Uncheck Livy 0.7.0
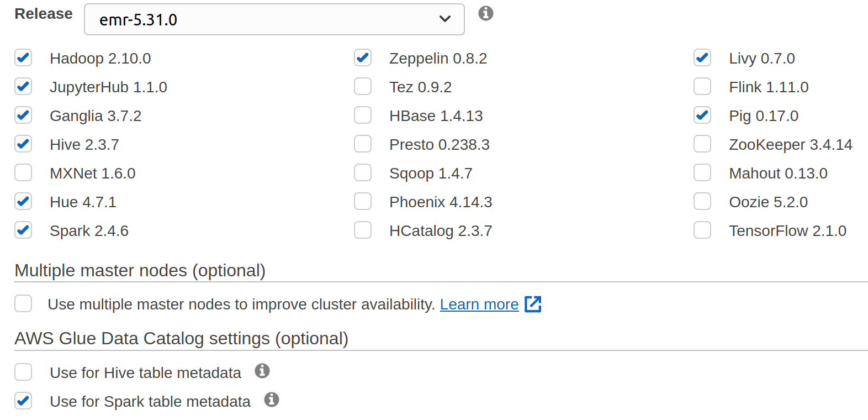 (x=702, y=58)
